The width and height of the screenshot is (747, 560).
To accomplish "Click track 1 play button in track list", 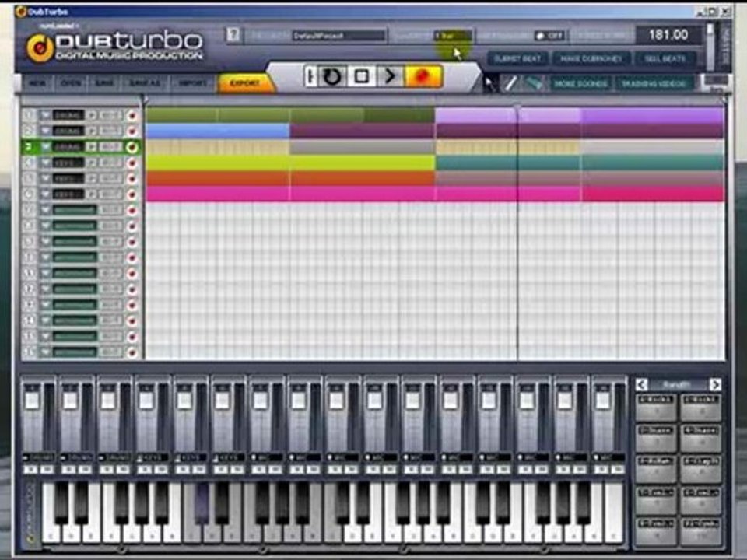I will (92, 116).
